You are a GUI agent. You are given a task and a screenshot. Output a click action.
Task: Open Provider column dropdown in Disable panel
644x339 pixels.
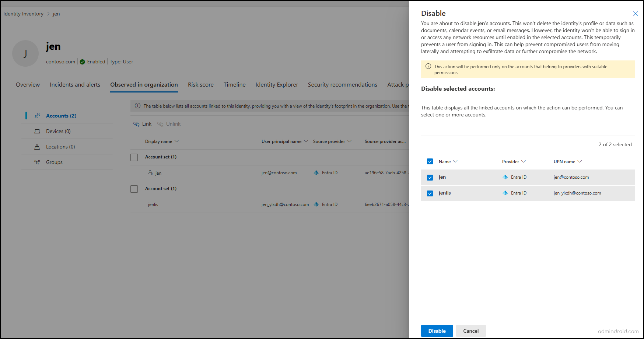[524, 161]
